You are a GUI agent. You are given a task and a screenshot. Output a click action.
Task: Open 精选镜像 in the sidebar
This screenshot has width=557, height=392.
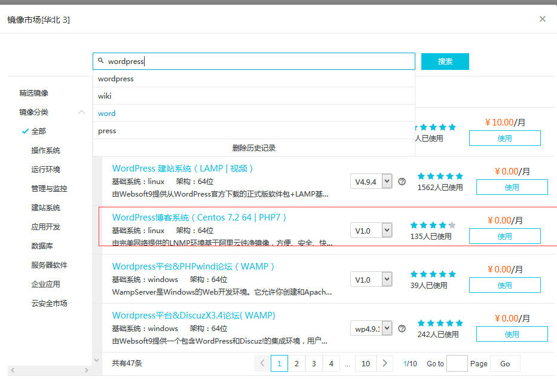[33, 93]
